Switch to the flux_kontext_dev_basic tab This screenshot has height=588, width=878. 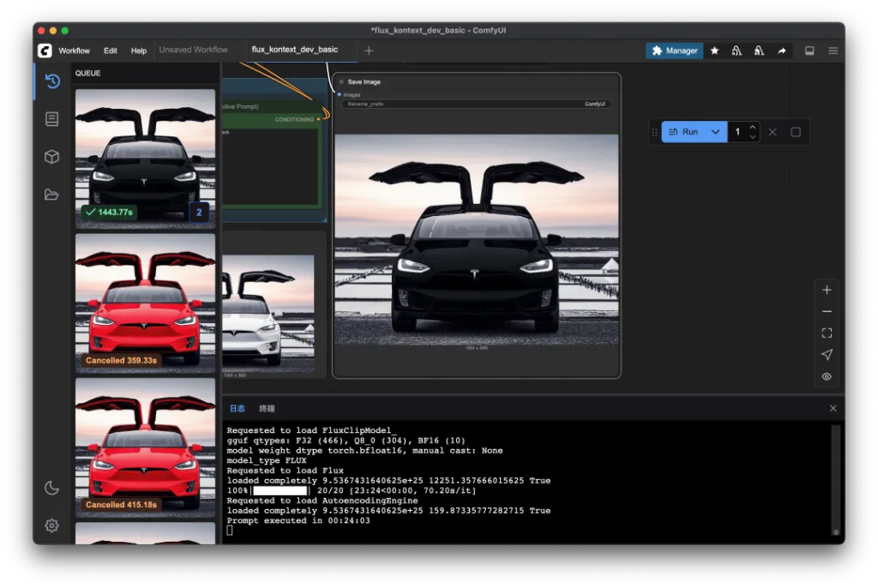295,50
